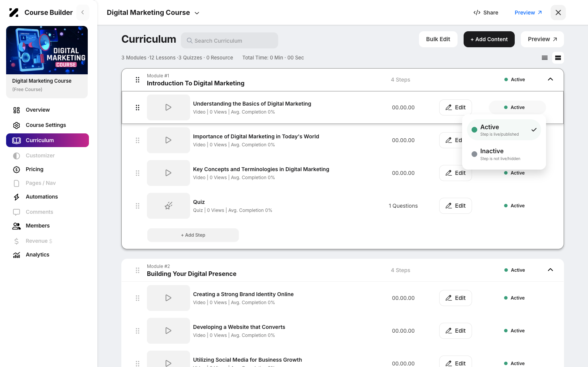
Task: Collapse Module #2 with its chevron
Action: pos(550,270)
